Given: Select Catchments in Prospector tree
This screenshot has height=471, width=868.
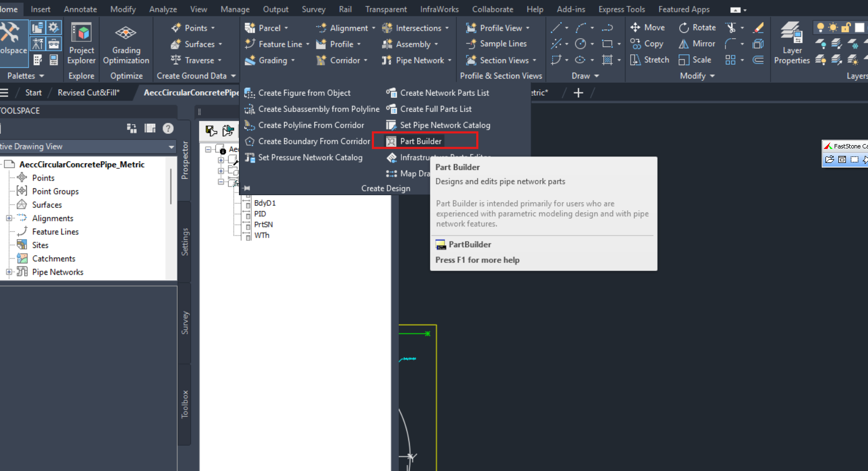Looking at the screenshot, I should [x=54, y=259].
